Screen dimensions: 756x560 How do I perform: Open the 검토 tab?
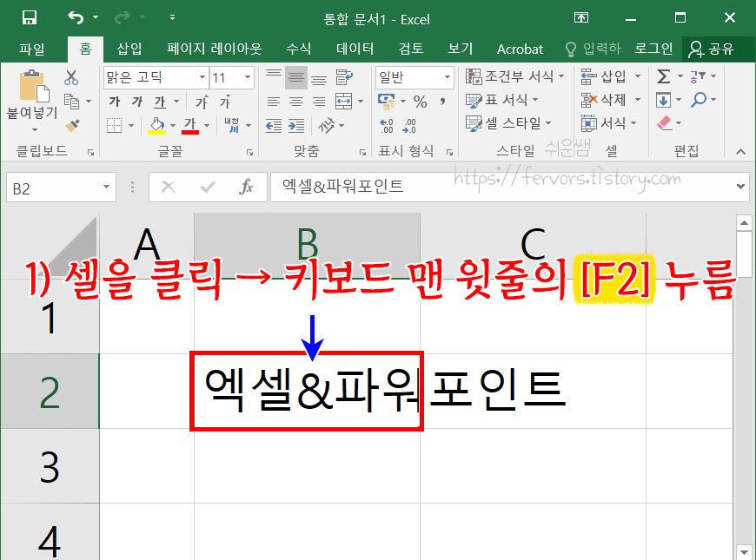(x=411, y=49)
